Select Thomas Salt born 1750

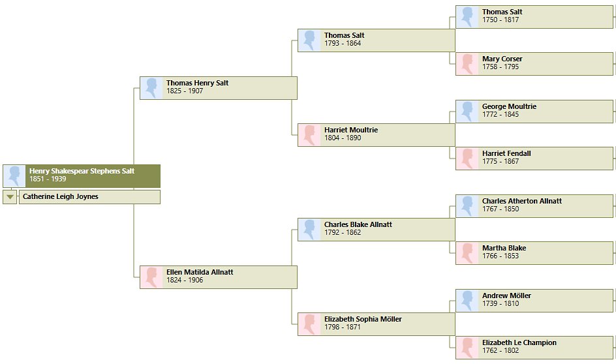[x=534, y=17]
